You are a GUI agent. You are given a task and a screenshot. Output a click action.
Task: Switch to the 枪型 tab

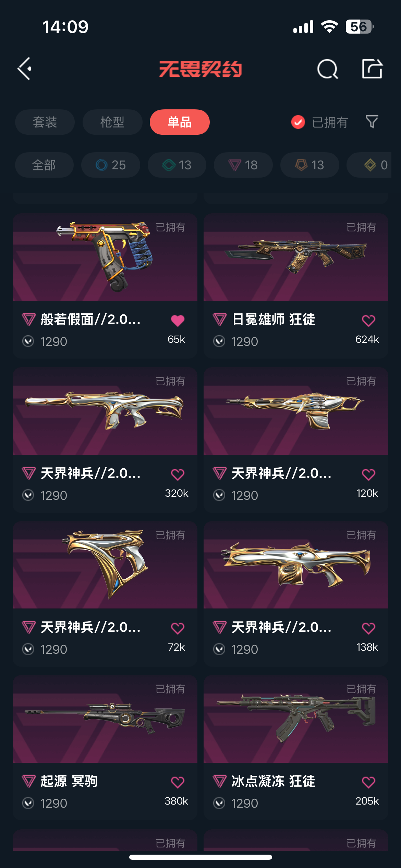click(x=112, y=122)
